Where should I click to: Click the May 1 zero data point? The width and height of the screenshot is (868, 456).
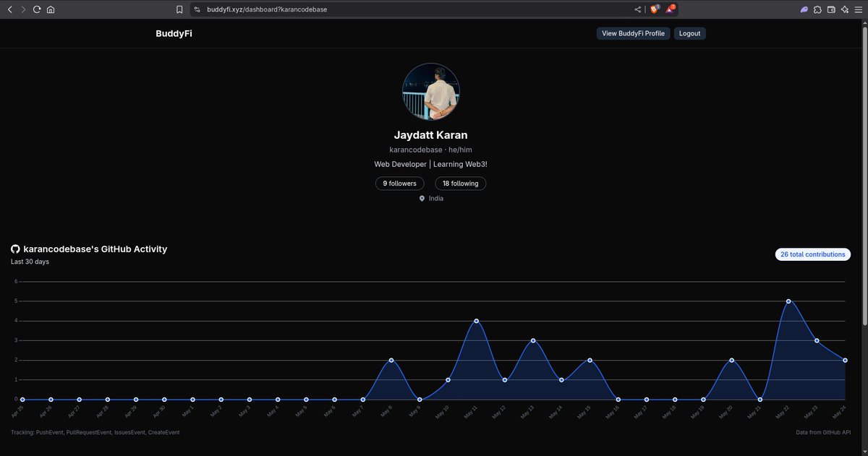pyautogui.click(x=192, y=399)
